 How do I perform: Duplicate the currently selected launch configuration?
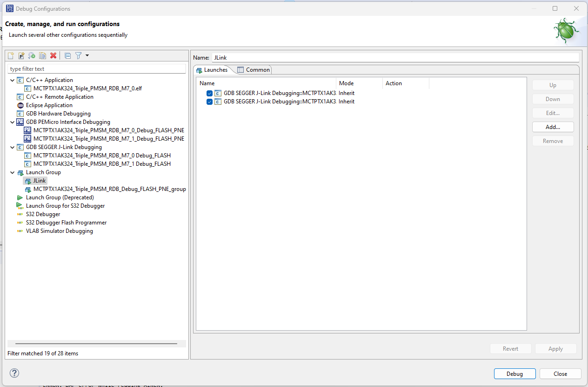[42, 55]
